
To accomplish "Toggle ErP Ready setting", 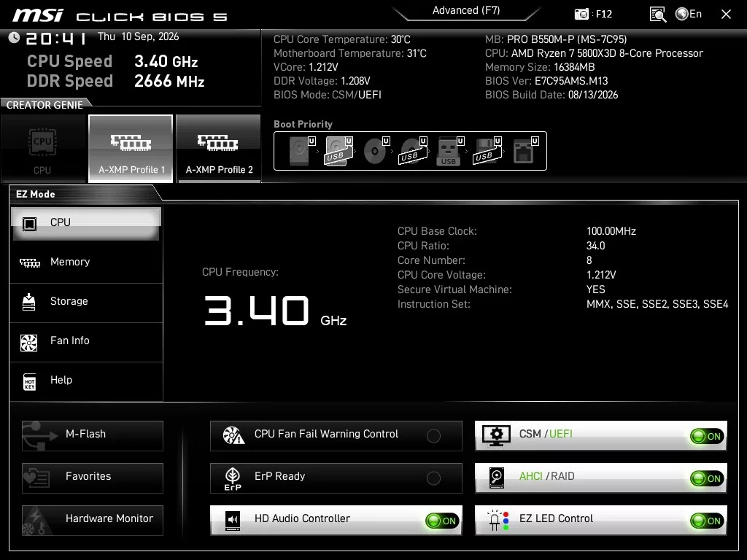I will click(x=433, y=478).
